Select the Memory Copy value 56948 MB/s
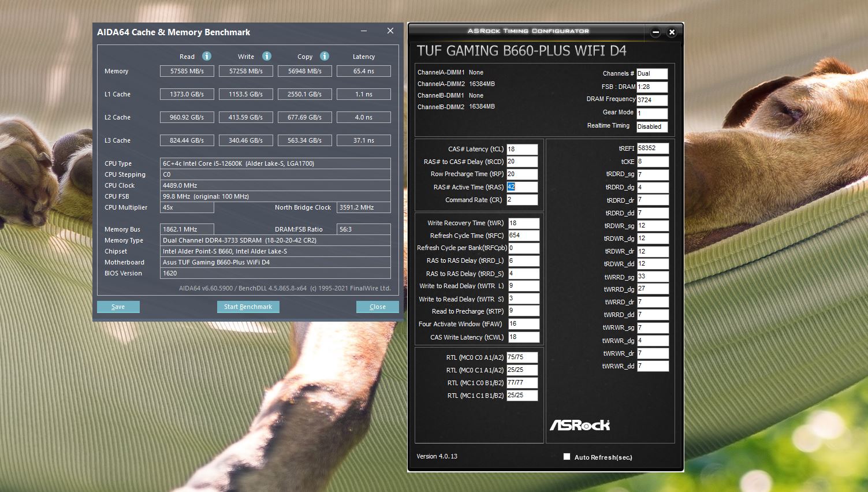The height and width of the screenshot is (492, 868). coord(305,71)
